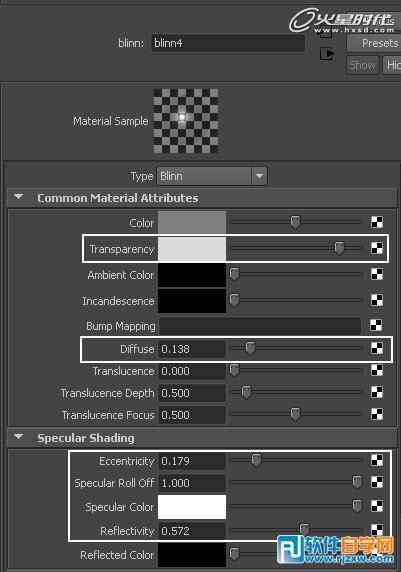401x572 pixels.
Task: Click the Reflectivity slider handle
Action: [304, 529]
